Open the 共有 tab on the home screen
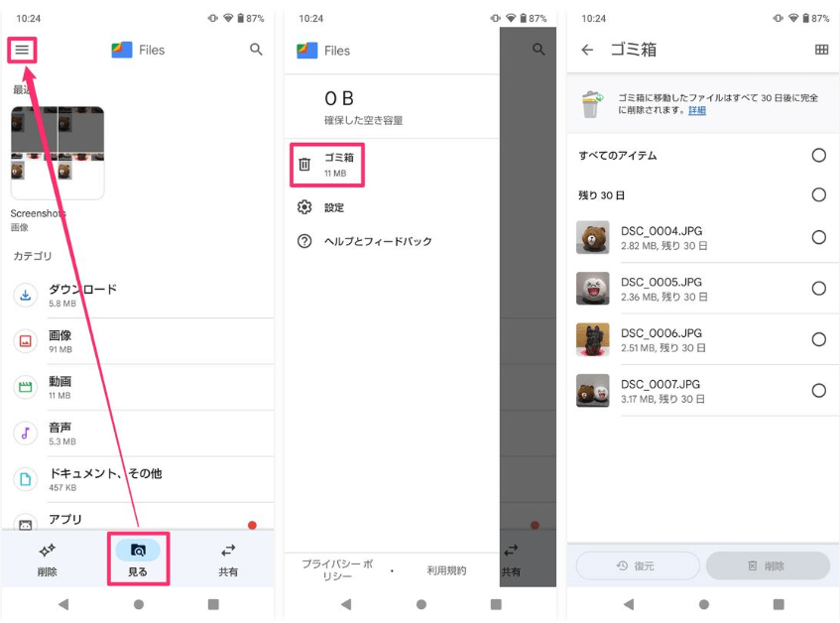 tap(228, 560)
